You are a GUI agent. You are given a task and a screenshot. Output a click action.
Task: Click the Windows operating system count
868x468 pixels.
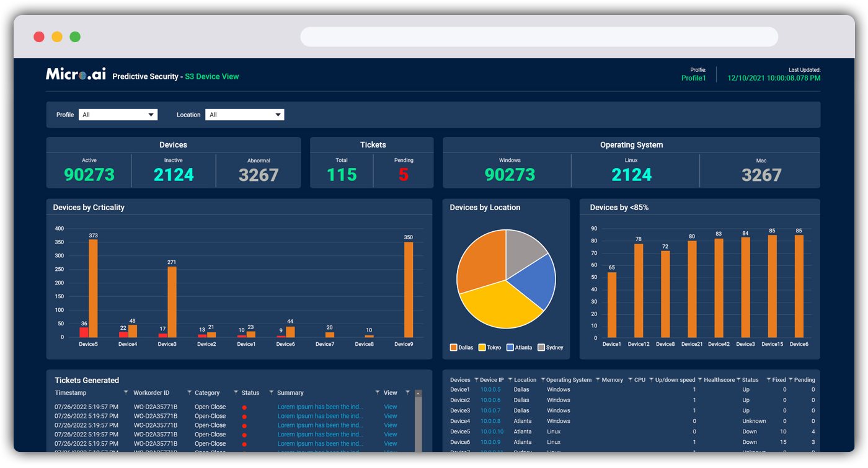[510, 175]
